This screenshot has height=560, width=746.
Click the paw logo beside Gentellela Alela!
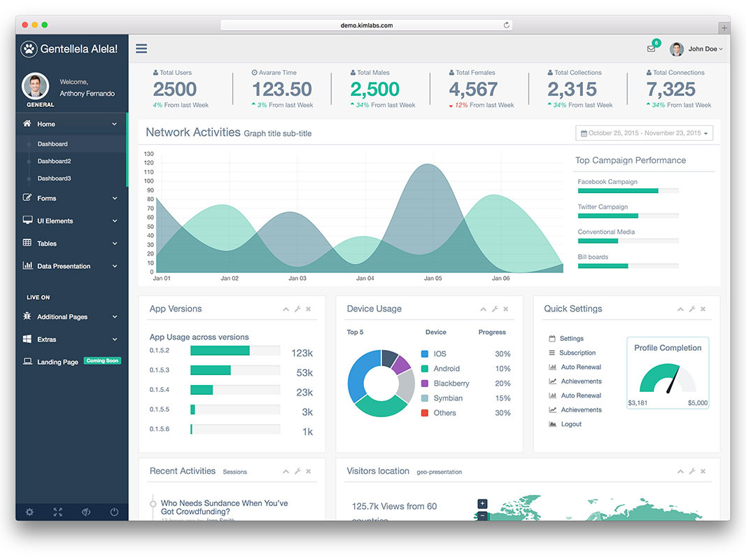tap(27, 48)
